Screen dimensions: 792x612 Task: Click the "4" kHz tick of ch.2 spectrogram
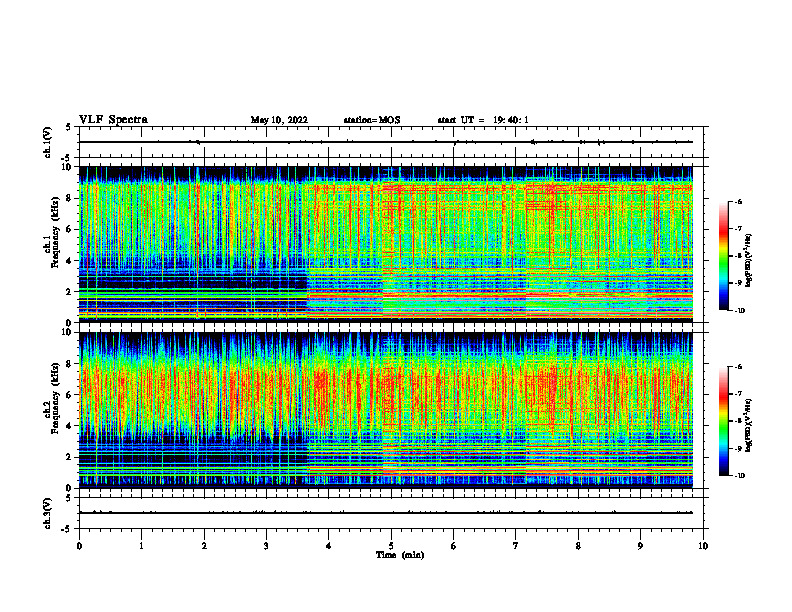coord(70,426)
